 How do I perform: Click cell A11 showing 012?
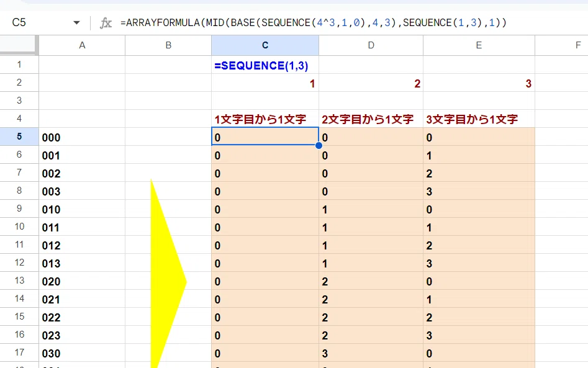[x=82, y=245]
